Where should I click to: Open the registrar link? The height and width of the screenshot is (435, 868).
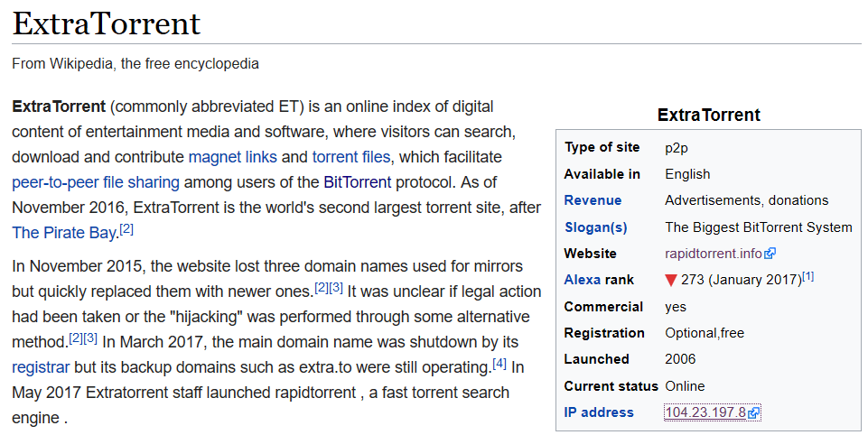(x=41, y=367)
